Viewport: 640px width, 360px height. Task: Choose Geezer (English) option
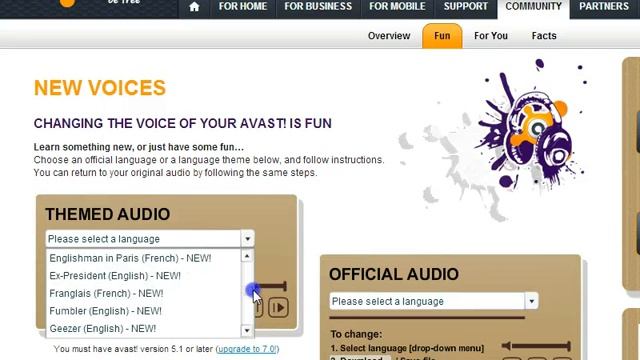[x=144, y=329]
